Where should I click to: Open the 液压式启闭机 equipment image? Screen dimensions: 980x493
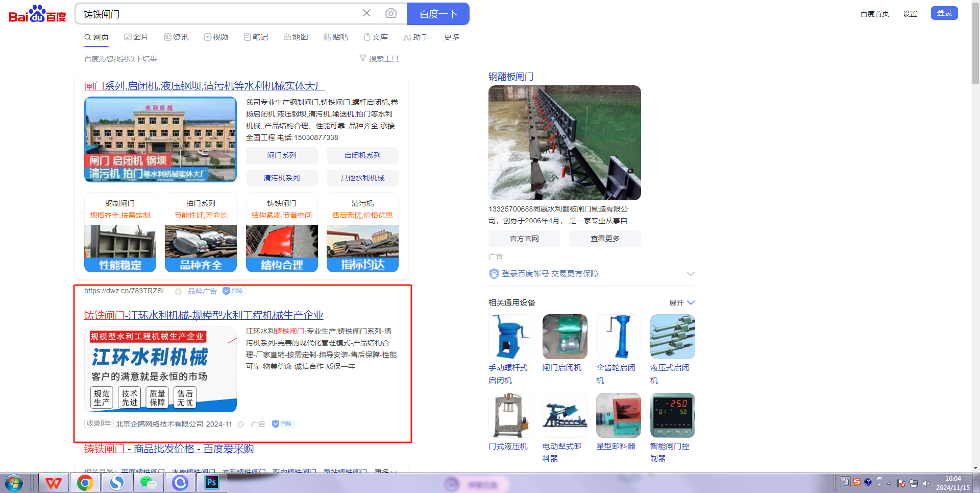673,337
